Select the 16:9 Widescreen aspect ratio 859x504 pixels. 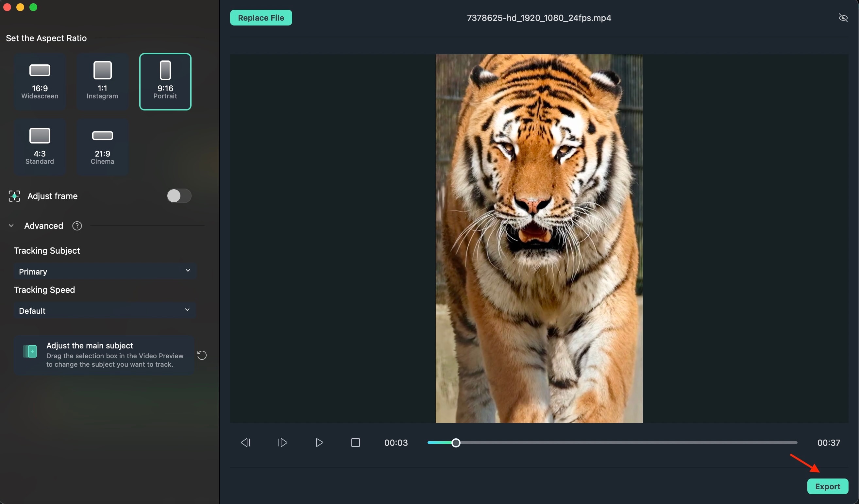point(40,81)
